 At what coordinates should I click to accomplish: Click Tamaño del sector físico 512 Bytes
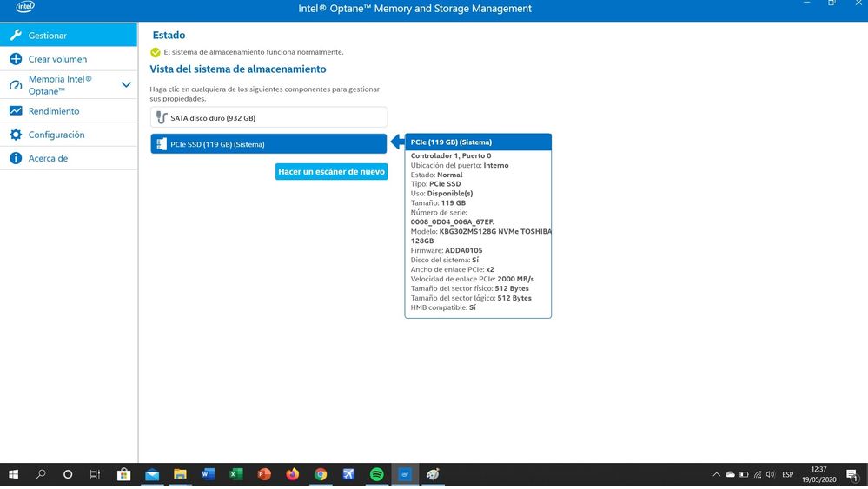(469, 288)
